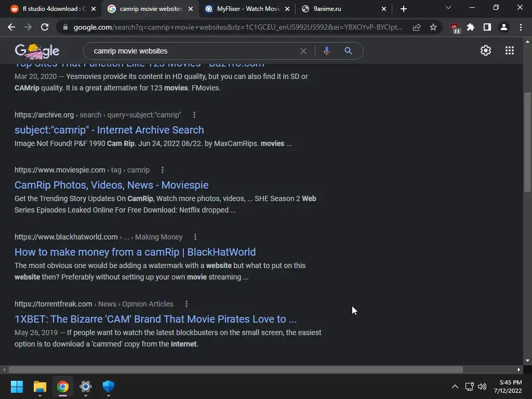Open Google quick settings gear

[486, 50]
